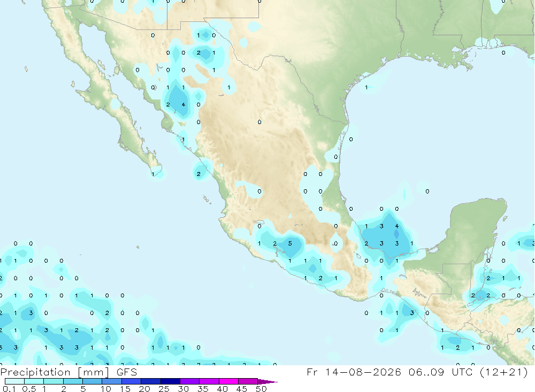The image size is (535, 392).
Task: Click the 30 legend scale label
Action: 183,389
